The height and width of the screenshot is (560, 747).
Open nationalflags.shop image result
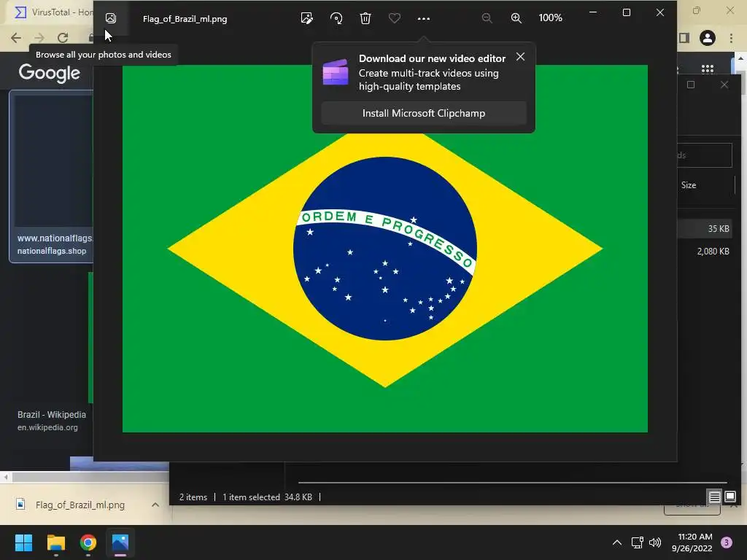pyautogui.click(x=52, y=176)
